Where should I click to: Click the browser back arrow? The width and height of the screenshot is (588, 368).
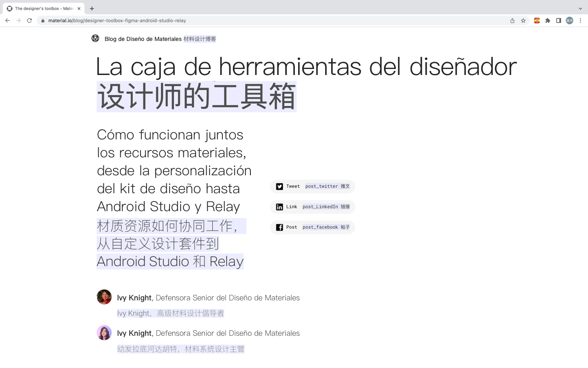[7, 21]
